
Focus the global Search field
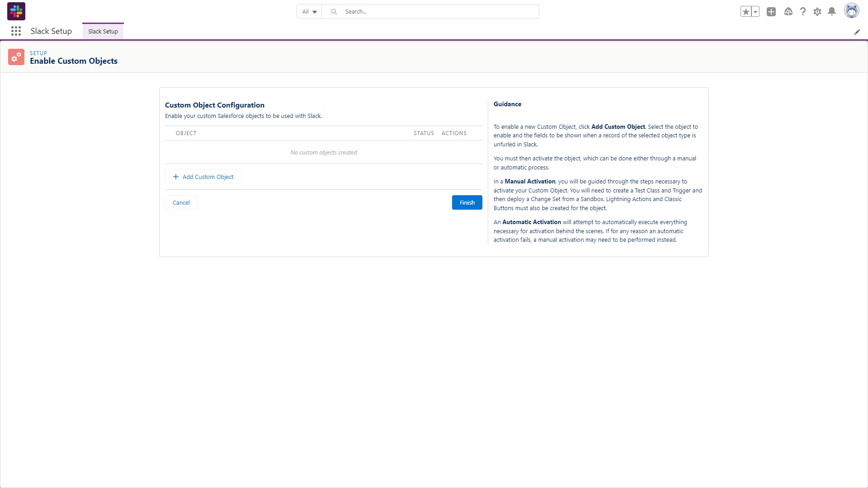[430, 12]
